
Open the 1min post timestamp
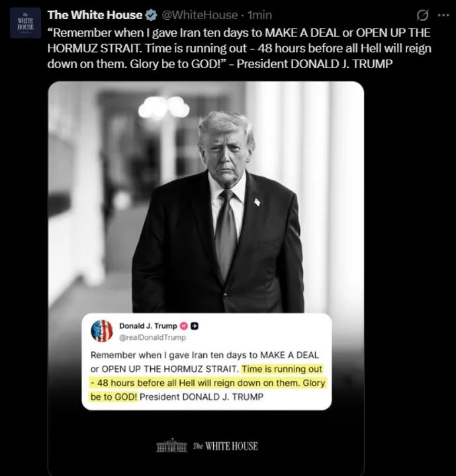(260, 15)
